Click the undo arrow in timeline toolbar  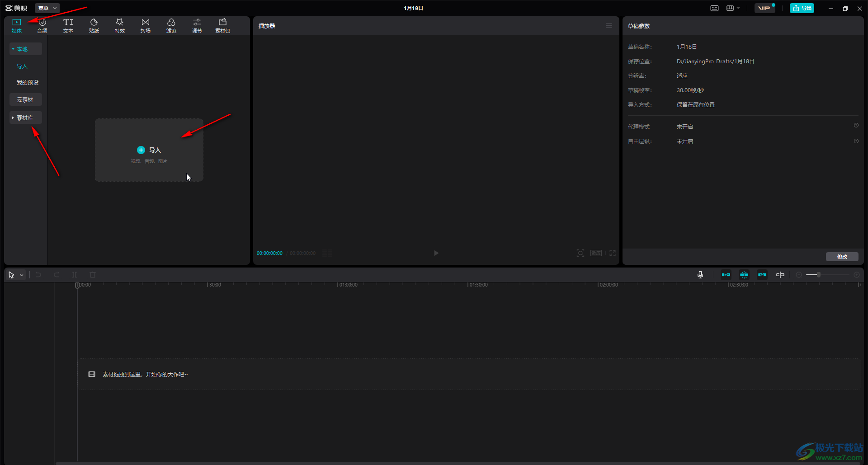coord(38,275)
